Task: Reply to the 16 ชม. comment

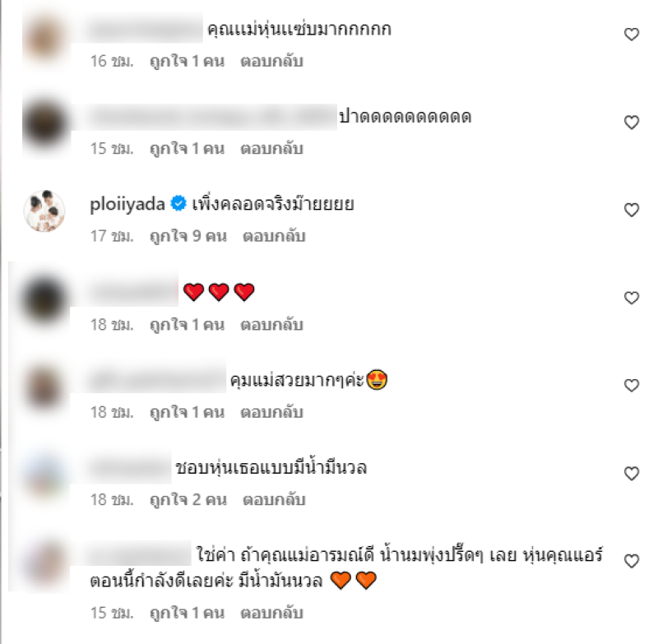Action: click(271, 61)
